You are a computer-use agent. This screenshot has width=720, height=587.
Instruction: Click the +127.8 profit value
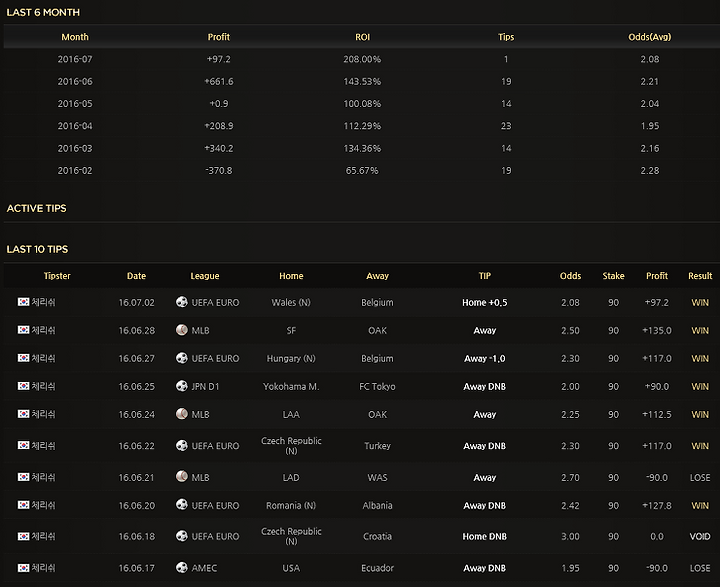click(657, 505)
